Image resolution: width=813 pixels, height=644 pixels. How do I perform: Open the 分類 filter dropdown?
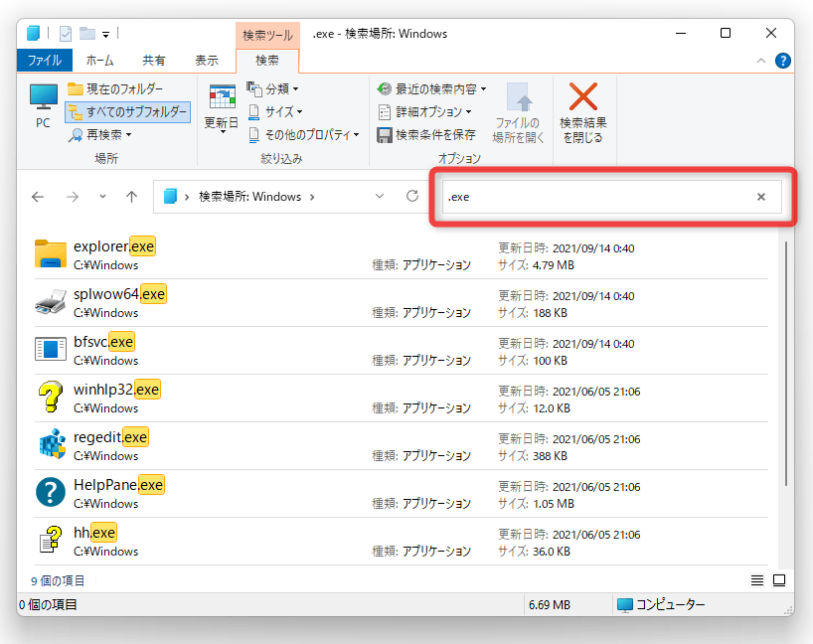[273, 89]
